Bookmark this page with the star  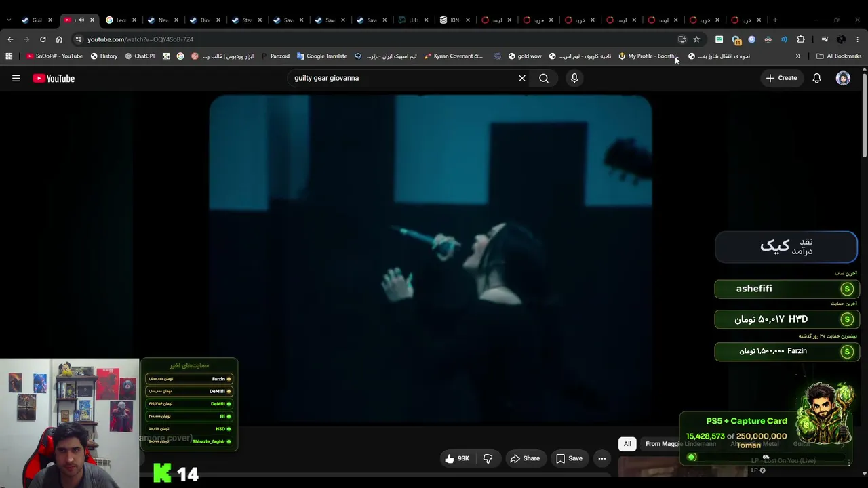point(696,39)
